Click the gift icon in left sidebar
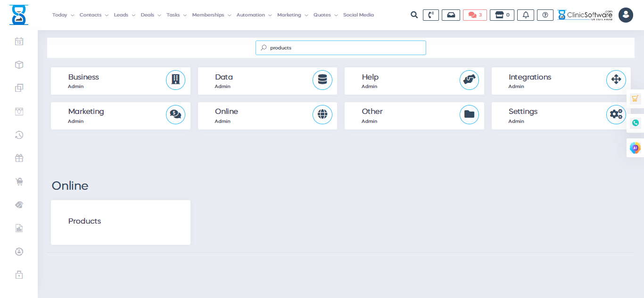644x298 pixels. [x=19, y=158]
